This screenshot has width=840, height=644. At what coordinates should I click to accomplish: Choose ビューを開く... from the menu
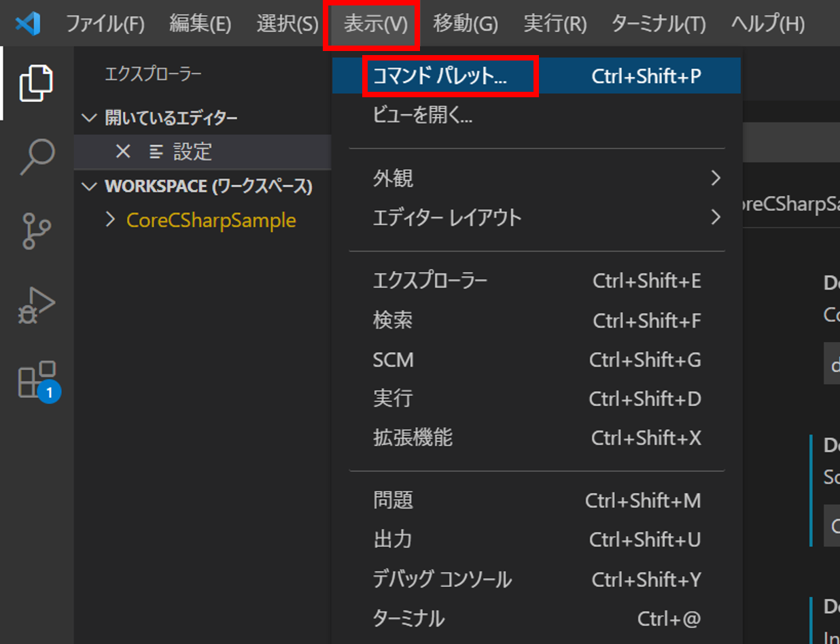point(423,116)
